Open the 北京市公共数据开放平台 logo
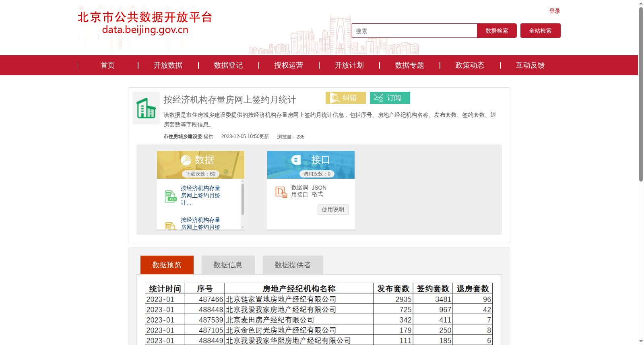This screenshot has width=644, height=345. tap(145, 23)
